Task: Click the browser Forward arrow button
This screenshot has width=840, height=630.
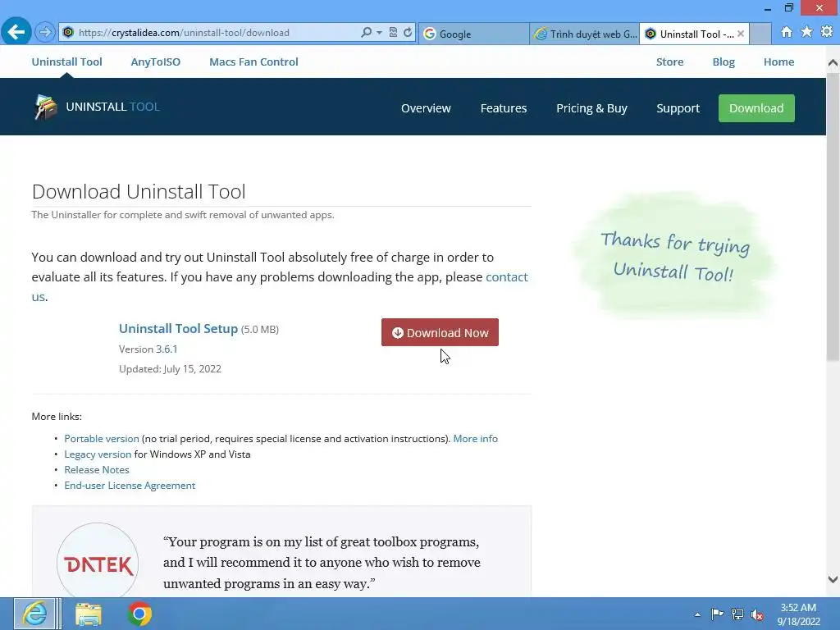Action: (x=45, y=32)
